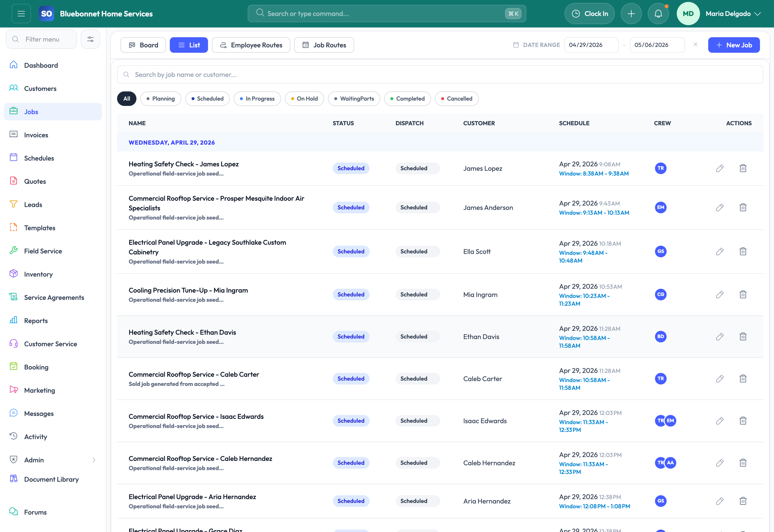Open the Employee Routes view

tap(251, 45)
